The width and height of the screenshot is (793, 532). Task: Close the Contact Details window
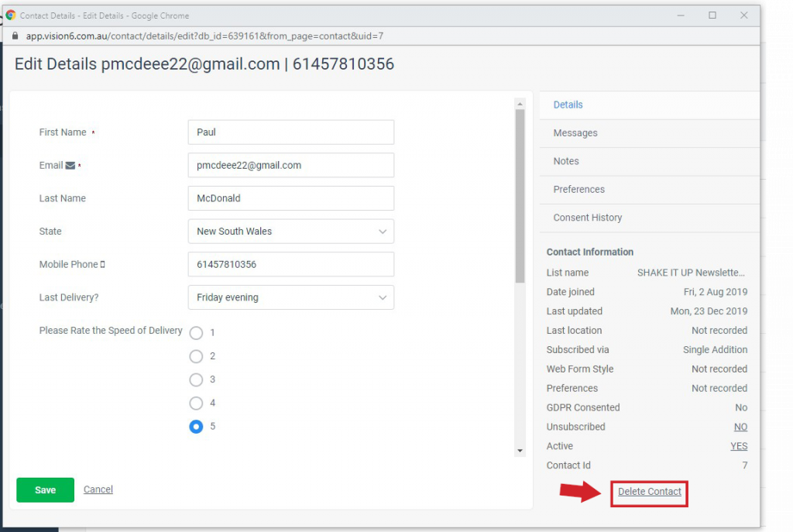744,15
